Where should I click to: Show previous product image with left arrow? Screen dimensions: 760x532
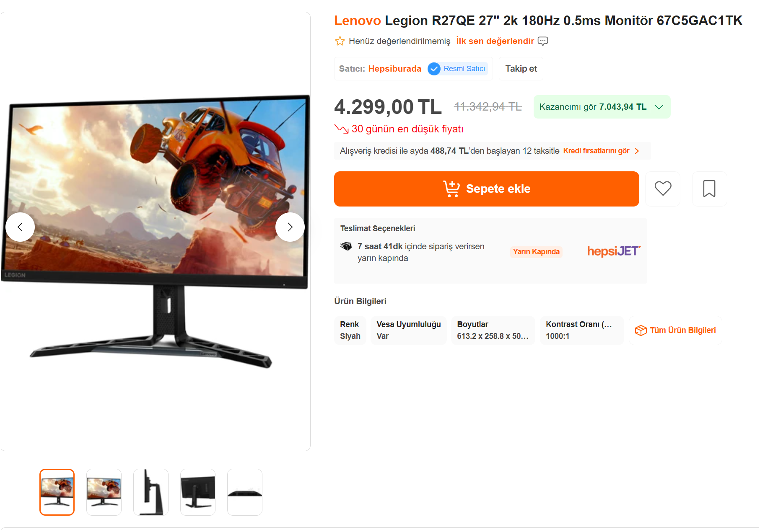coord(20,227)
